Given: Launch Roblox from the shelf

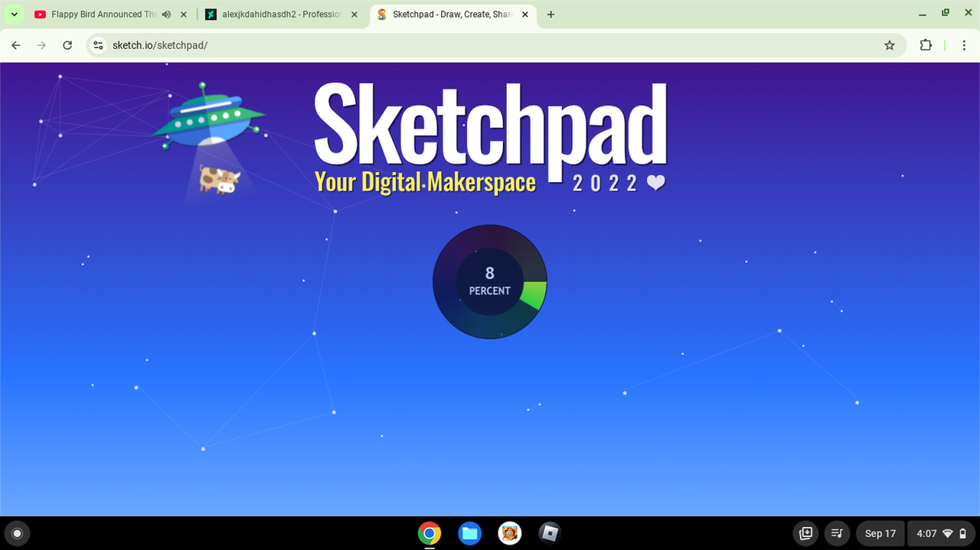Looking at the screenshot, I should click(550, 533).
